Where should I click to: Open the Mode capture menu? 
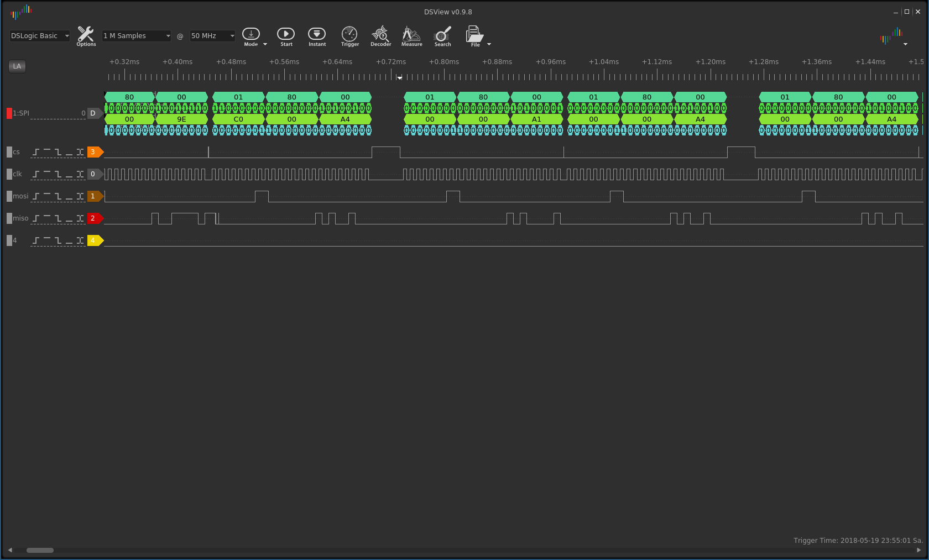click(x=251, y=36)
